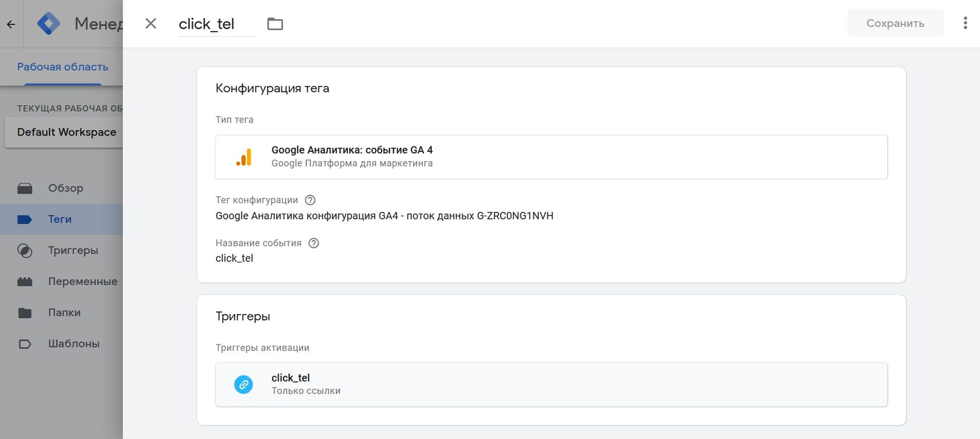Click the Папки folder icon

click(x=24, y=313)
